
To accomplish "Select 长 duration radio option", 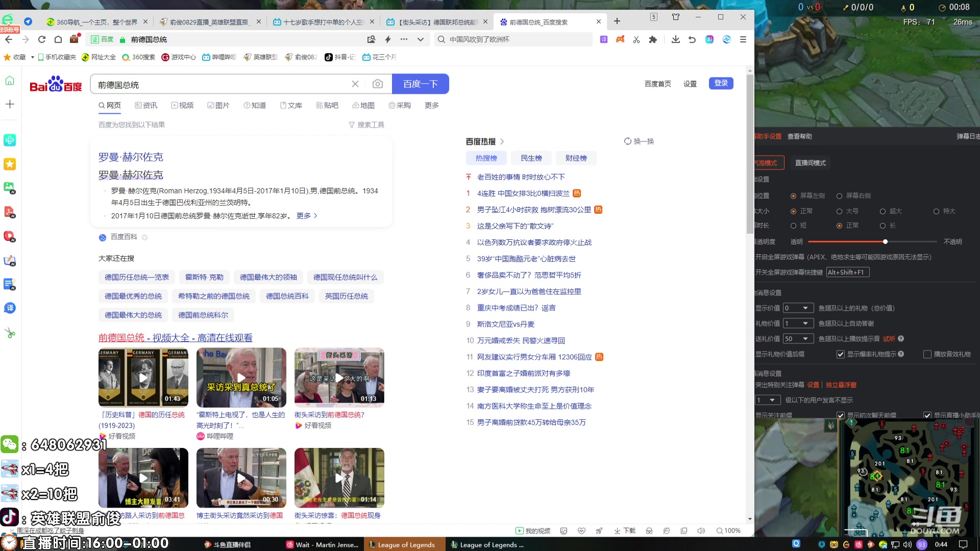I will click(883, 226).
